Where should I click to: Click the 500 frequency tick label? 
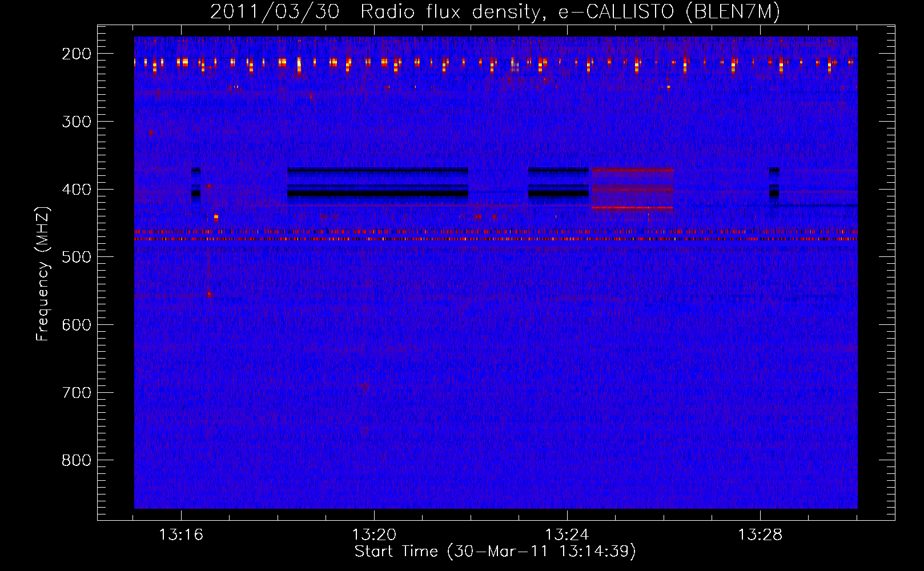(x=77, y=257)
